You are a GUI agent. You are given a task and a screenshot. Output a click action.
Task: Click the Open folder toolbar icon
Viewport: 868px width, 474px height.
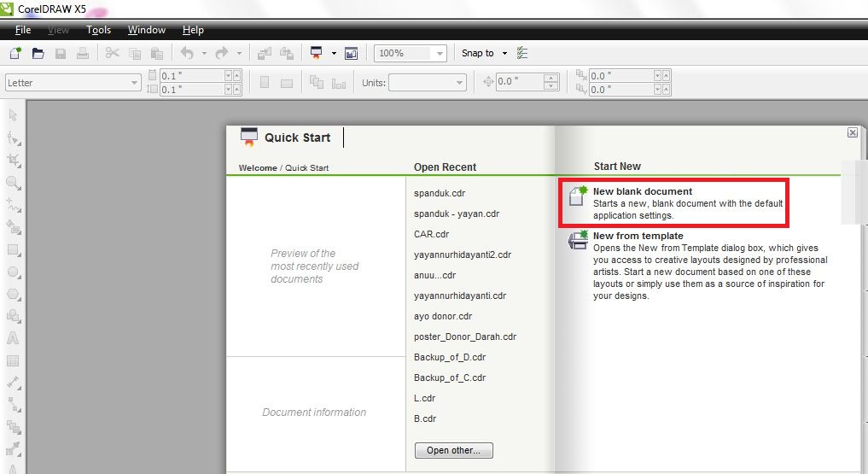click(38, 53)
